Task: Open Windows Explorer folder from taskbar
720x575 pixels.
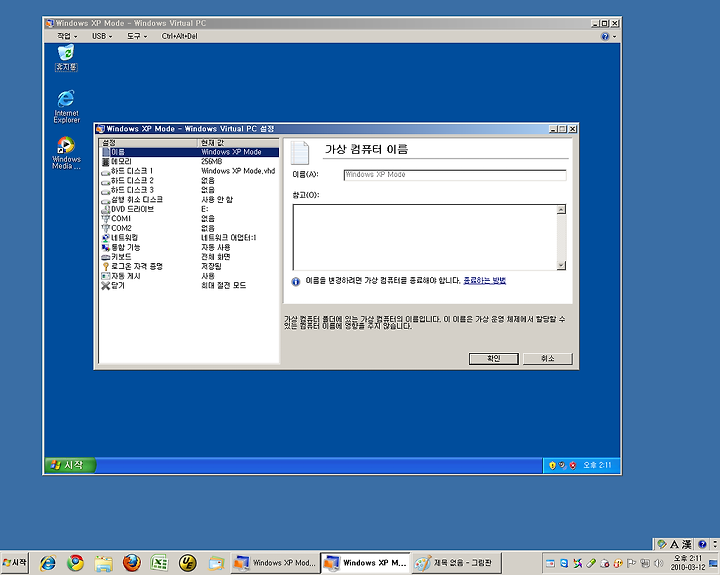Action: [x=104, y=563]
